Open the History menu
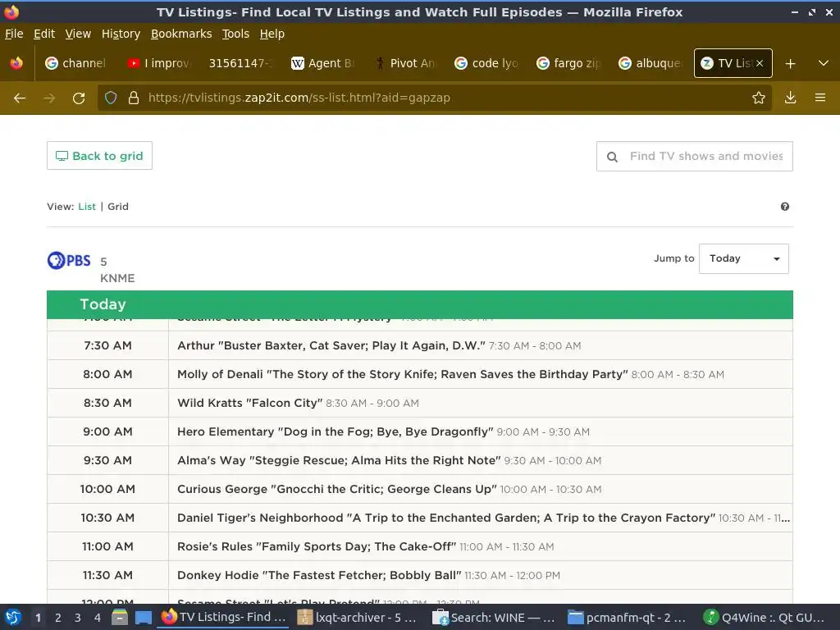The height and width of the screenshot is (630, 840). coord(121,34)
